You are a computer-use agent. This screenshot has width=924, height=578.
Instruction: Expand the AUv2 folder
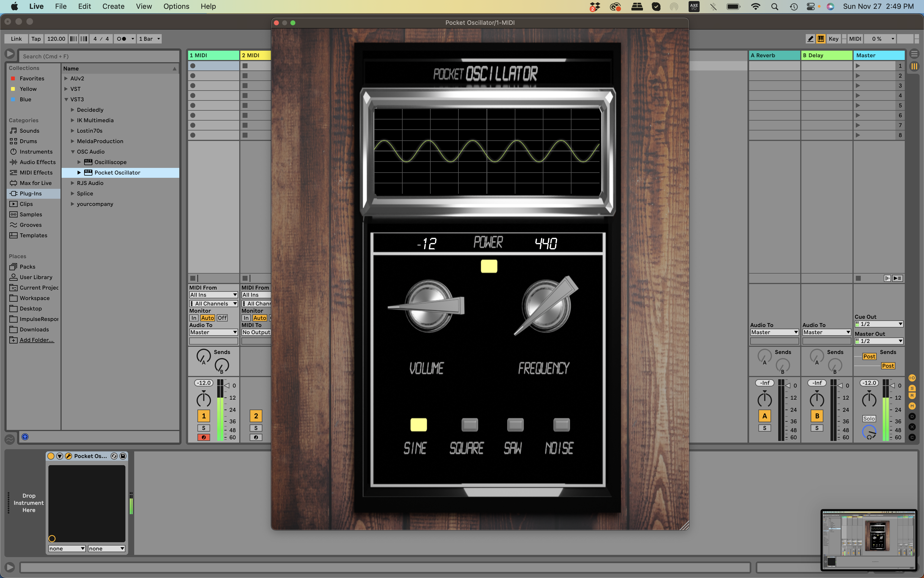(x=66, y=78)
